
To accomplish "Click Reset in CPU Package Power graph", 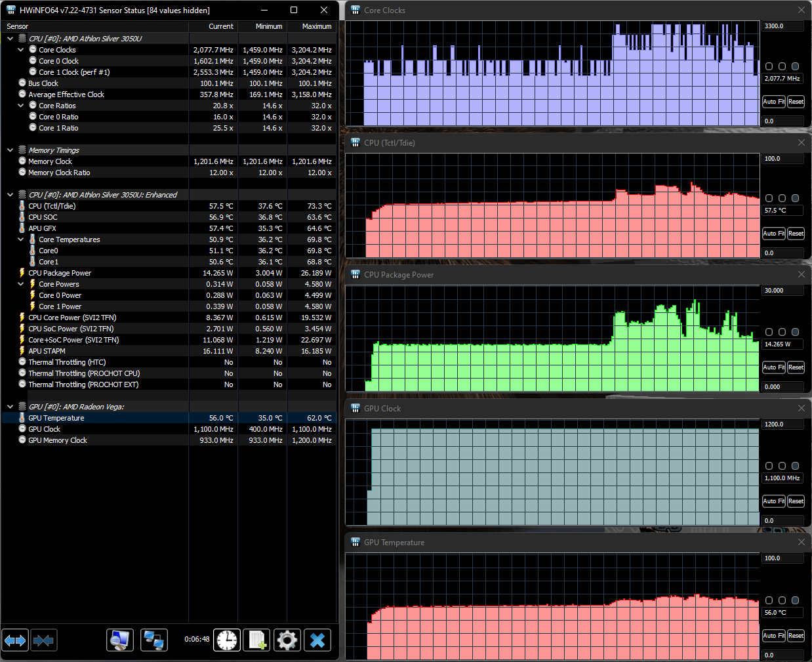I will (796, 367).
